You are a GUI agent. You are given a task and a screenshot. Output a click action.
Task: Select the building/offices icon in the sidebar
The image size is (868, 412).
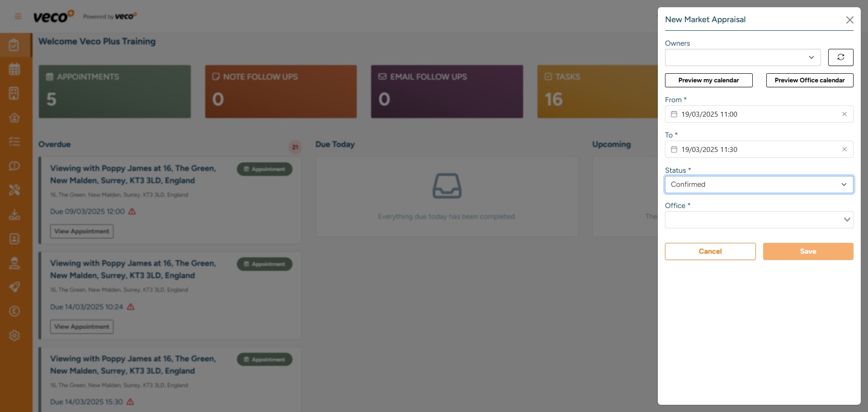point(15,93)
